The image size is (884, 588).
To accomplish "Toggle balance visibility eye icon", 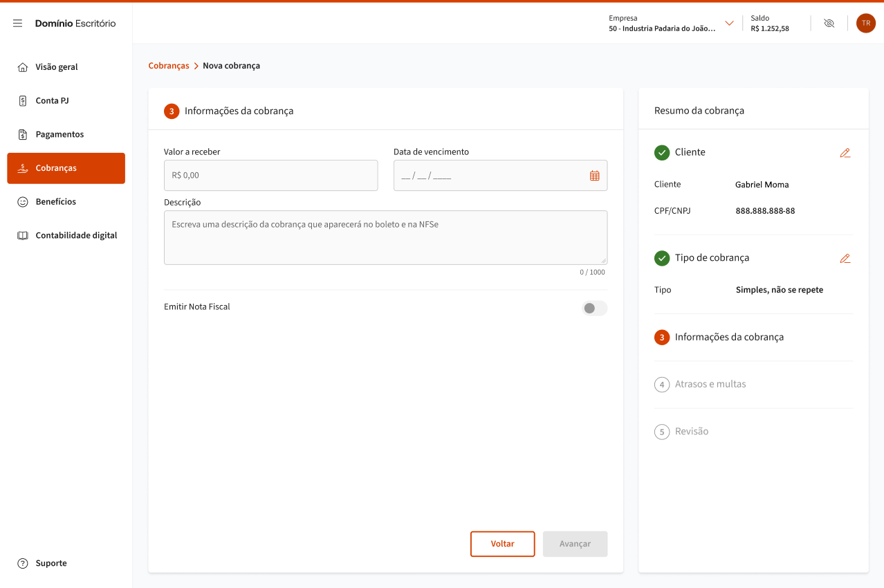I will (829, 24).
